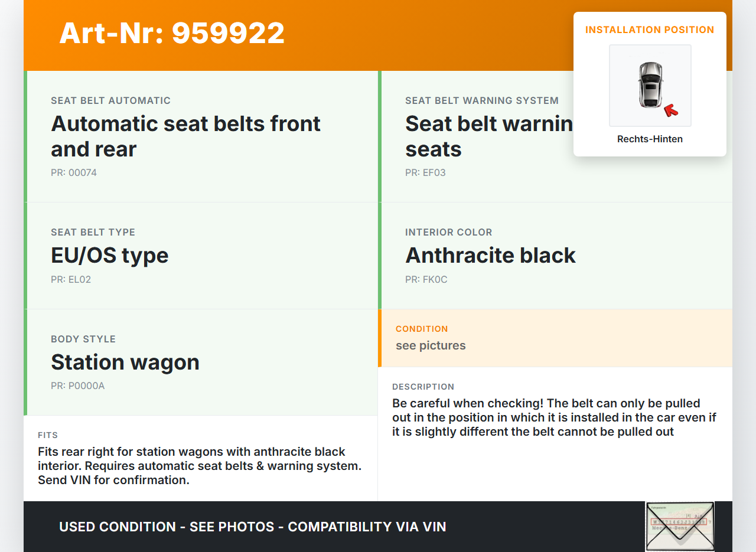Click PR code P0000A
This screenshot has height=552, width=756.
[78, 386]
